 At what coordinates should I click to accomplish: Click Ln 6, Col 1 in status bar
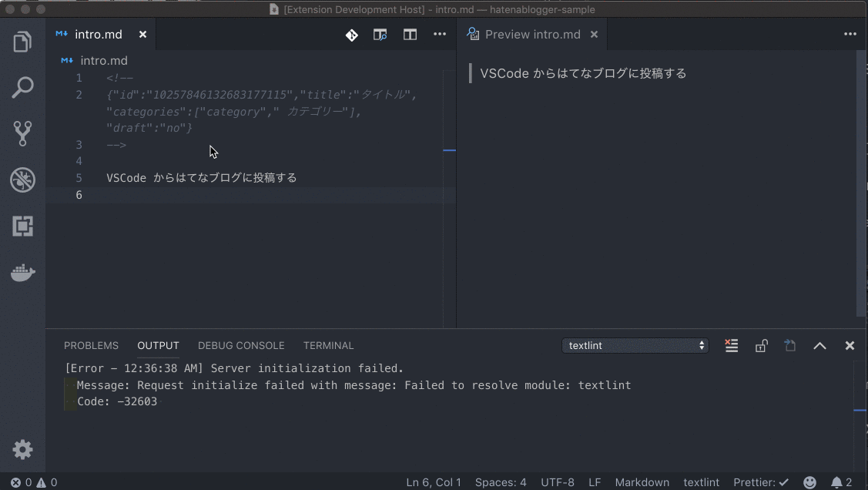(434, 482)
